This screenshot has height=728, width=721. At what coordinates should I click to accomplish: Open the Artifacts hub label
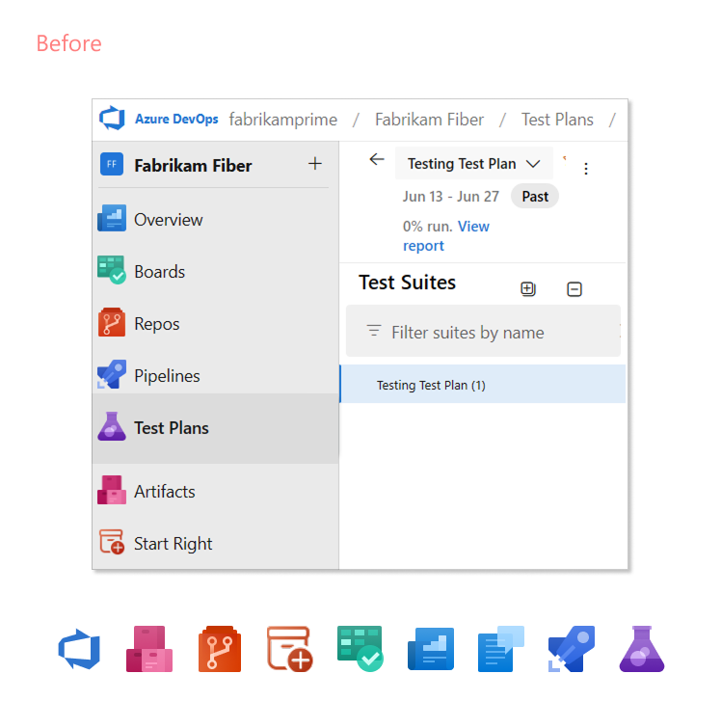coord(165,491)
